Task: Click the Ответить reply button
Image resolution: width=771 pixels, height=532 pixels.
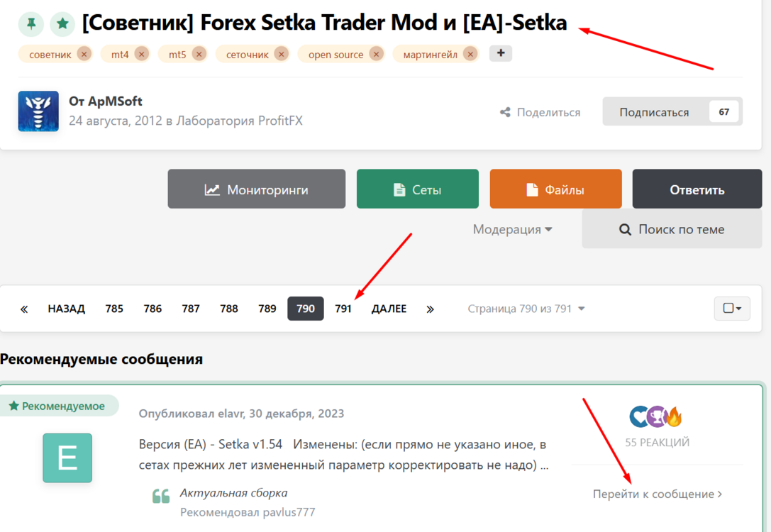Action: point(697,189)
